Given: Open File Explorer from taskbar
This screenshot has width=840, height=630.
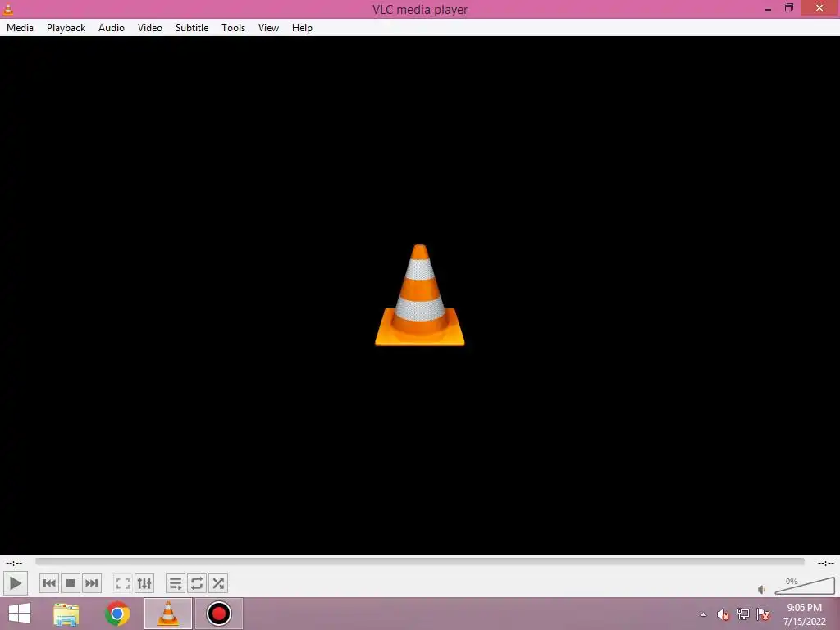Looking at the screenshot, I should (66, 614).
